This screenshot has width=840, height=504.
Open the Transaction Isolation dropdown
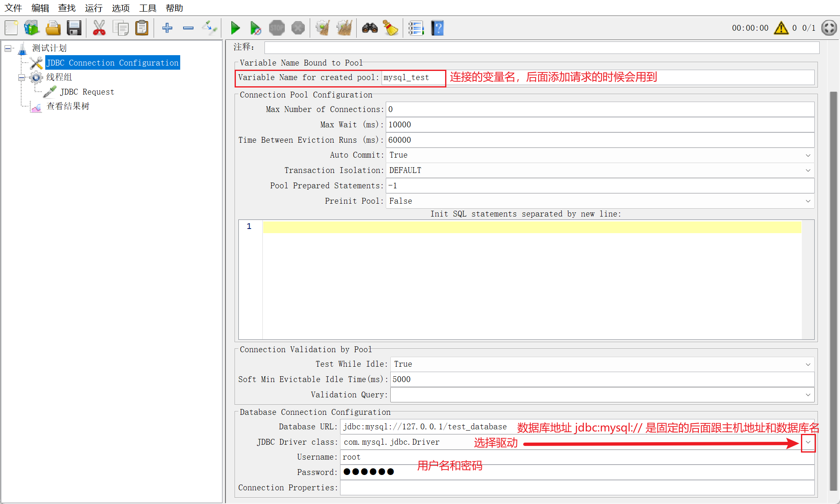click(808, 170)
